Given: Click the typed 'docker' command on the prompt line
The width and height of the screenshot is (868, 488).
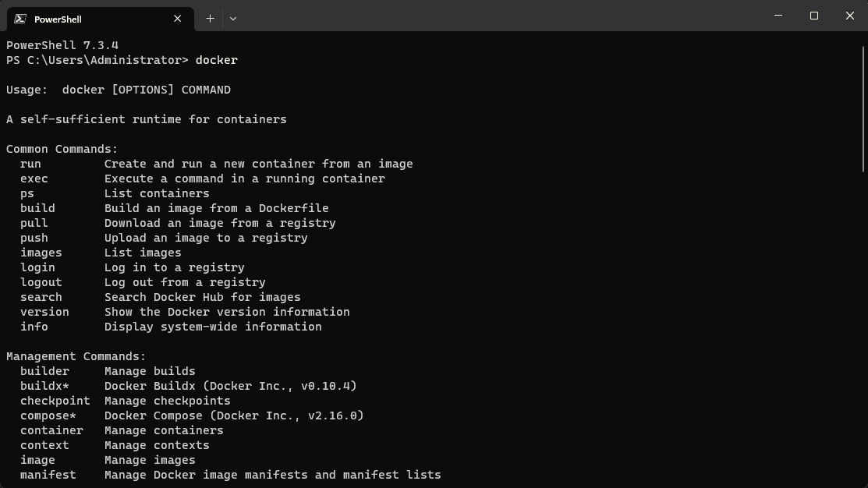Looking at the screenshot, I should click(216, 60).
